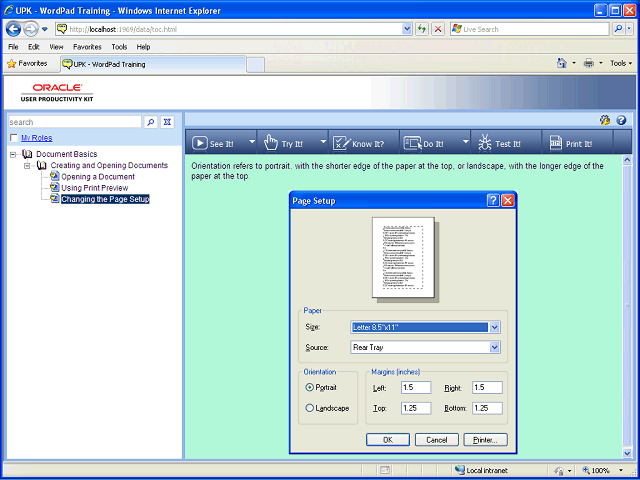Open the My Roles link

click(37, 138)
